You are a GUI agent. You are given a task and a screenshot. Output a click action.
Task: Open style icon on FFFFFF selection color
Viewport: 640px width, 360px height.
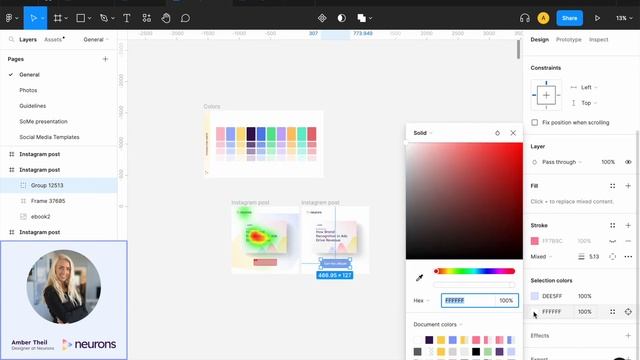(613, 312)
